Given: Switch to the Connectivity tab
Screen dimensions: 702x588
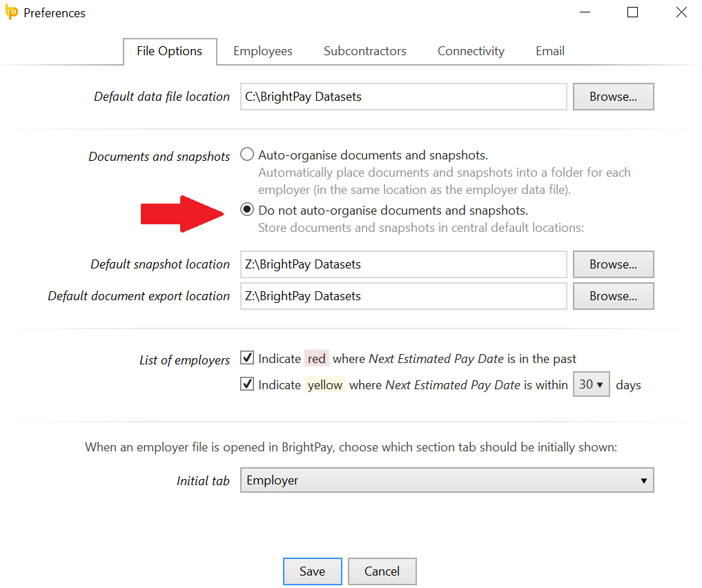Looking at the screenshot, I should pos(471,52).
